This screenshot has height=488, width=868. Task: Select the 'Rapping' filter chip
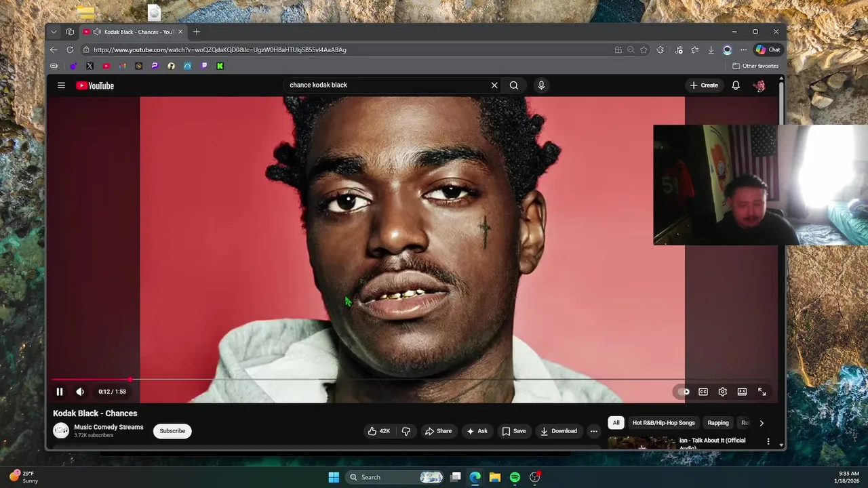pyautogui.click(x=718, y=423)
